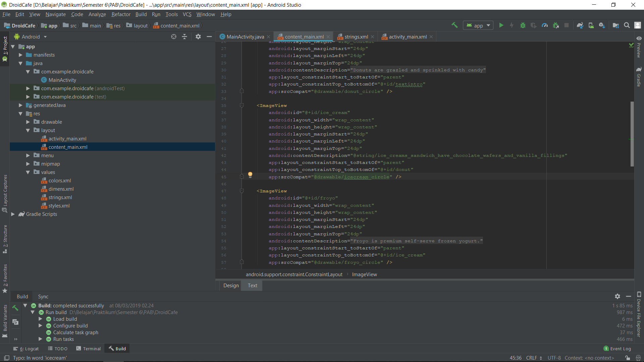This screenshot has height=362, width=644.
Task: Click the Search Everywhere magnifier icon
Action: pos(627,25)
